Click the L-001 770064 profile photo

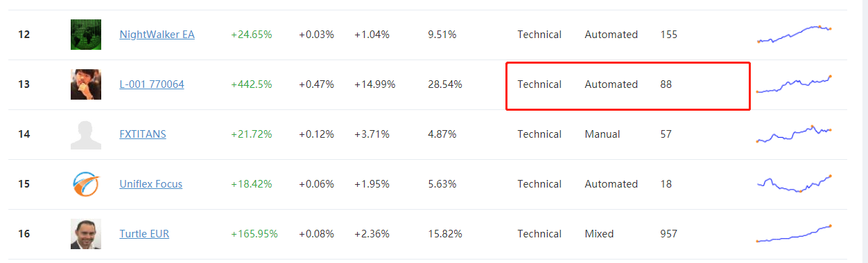(86, 84)
